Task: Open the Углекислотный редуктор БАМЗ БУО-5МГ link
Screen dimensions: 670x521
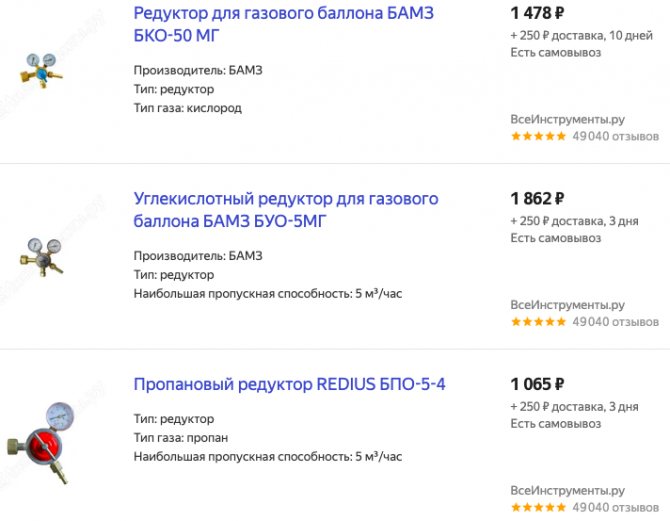Action: (x=285, y=210)
